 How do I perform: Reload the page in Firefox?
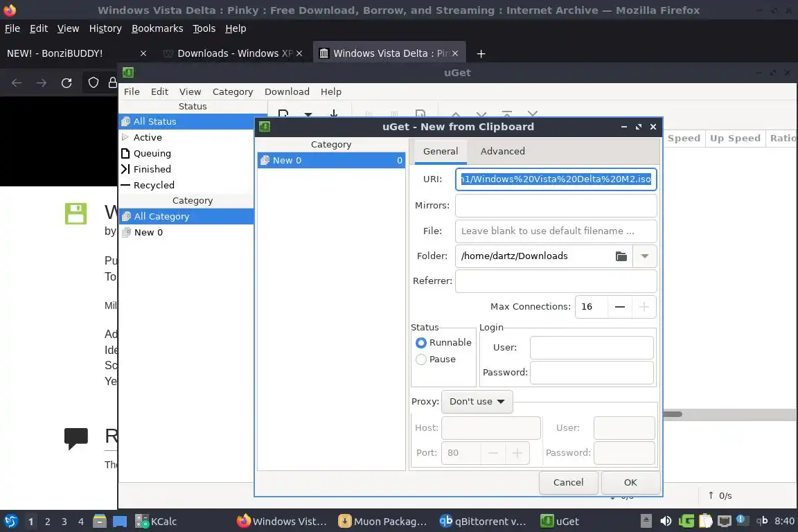(x=66, y=83)
